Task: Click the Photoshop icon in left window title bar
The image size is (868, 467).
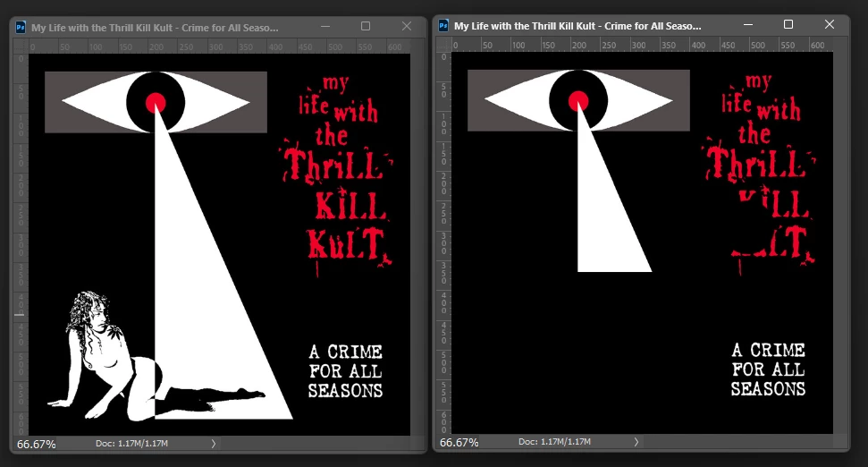Action: [x=21, y=27]
